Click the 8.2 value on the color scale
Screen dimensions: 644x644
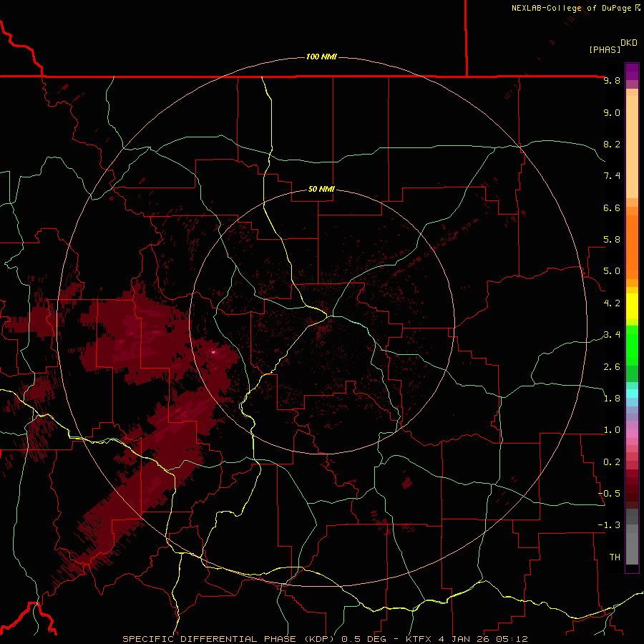[612, 144]
